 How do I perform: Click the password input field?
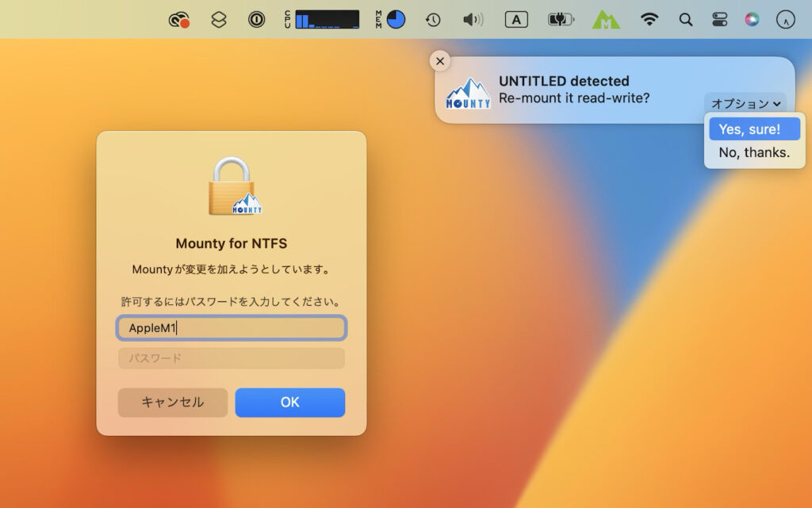[x=231, y=358]
